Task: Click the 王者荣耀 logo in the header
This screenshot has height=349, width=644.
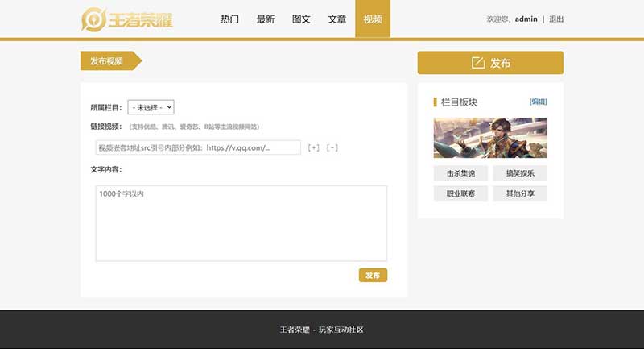Action: coord(127,19)
